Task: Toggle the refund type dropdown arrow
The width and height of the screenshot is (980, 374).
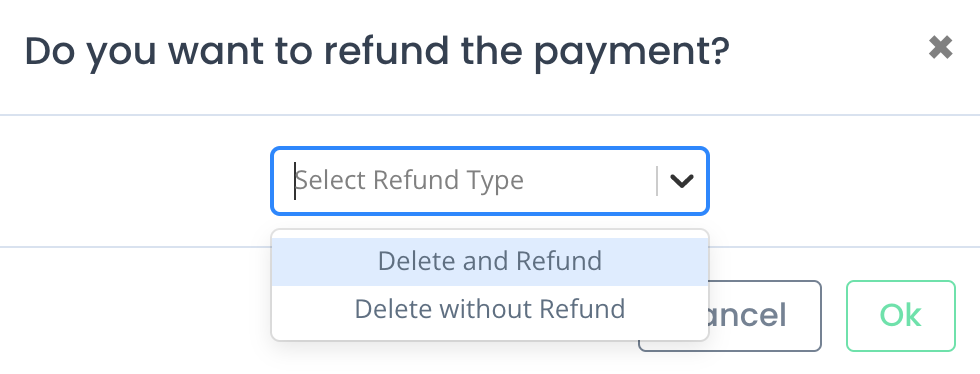Action: tap(681, 181)
